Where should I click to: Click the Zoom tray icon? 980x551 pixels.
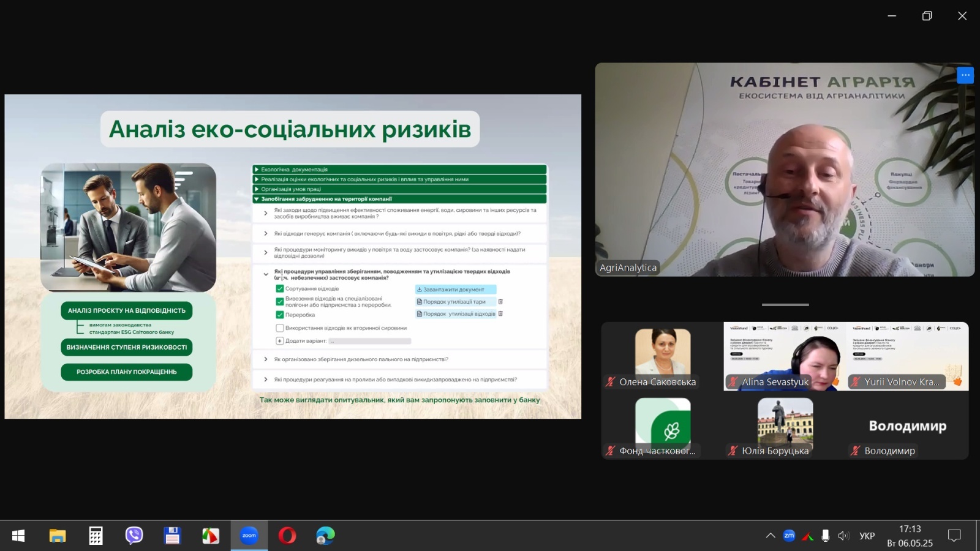(x=789, y=536)
